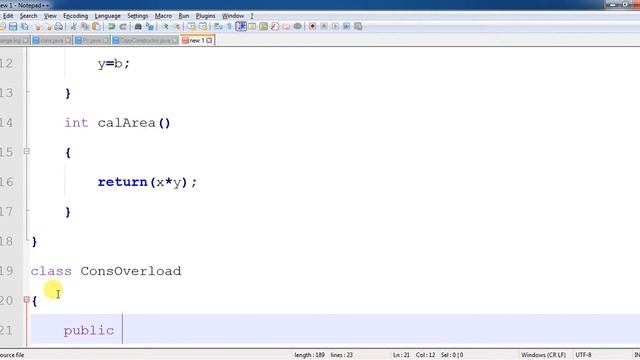Click 'Sel : 0 | 0' in status bar
640x360 pixels.
coord(452,355)
